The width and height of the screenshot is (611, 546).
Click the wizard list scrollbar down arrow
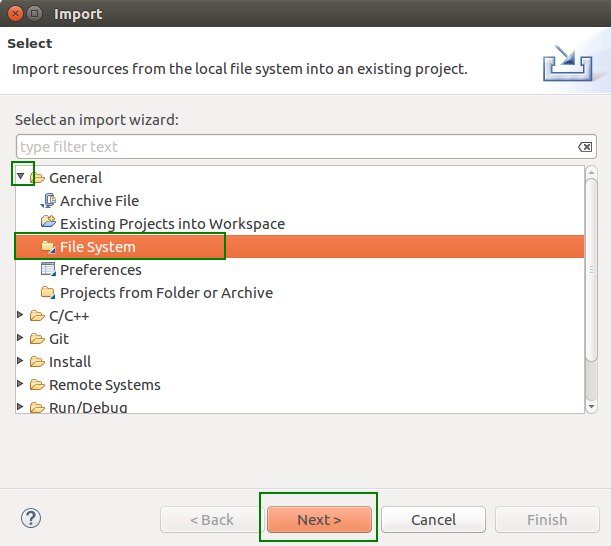coord(591,406)
